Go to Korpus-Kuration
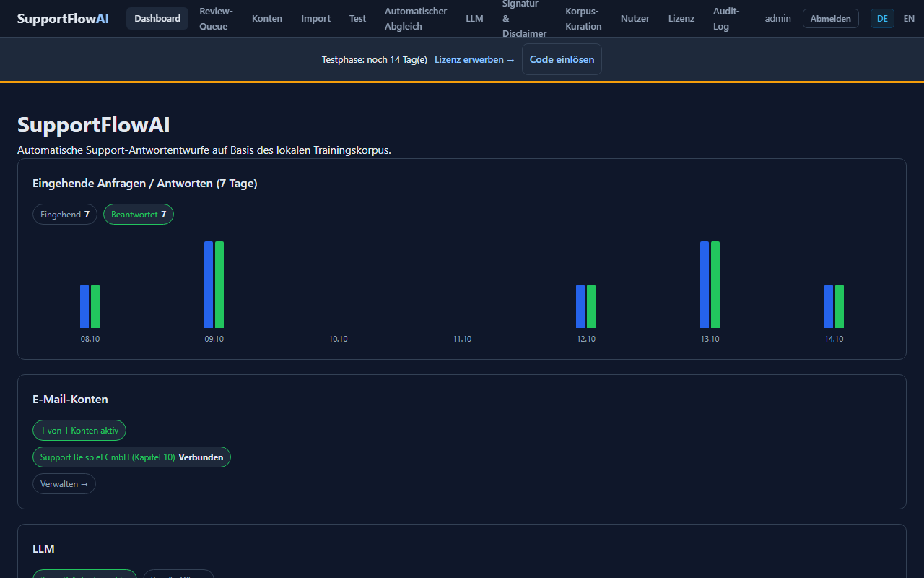This screenshot has width=924, height=578. pos(584,19)
